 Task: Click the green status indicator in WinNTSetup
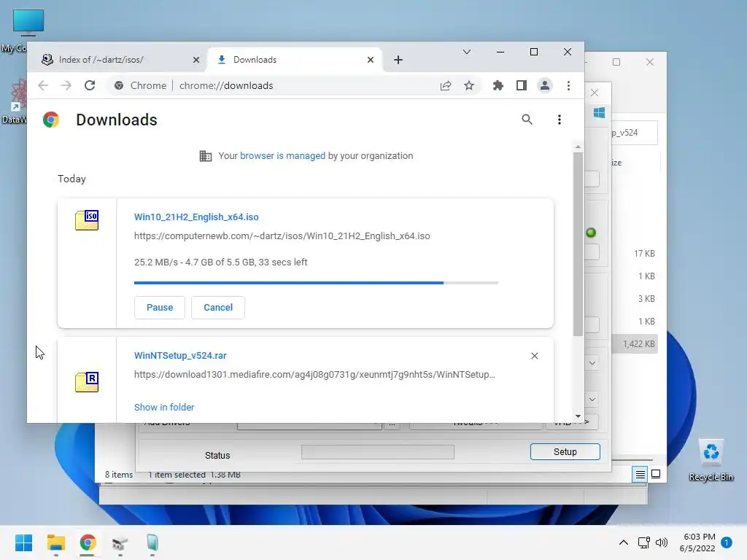coord(591,233)
